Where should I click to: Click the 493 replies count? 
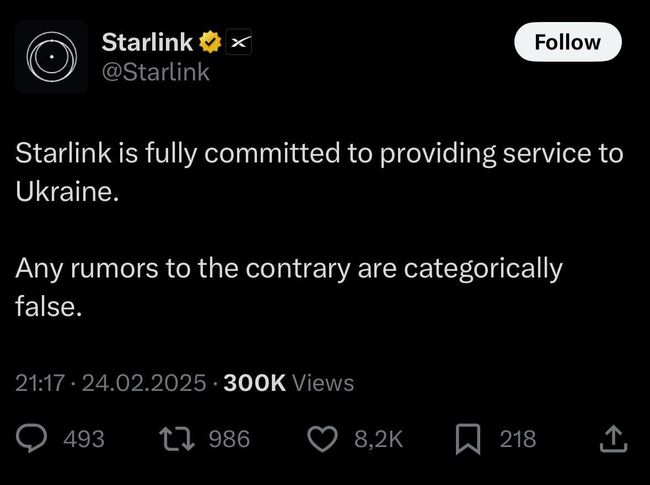pyautogui.click(x=83, y=438)
